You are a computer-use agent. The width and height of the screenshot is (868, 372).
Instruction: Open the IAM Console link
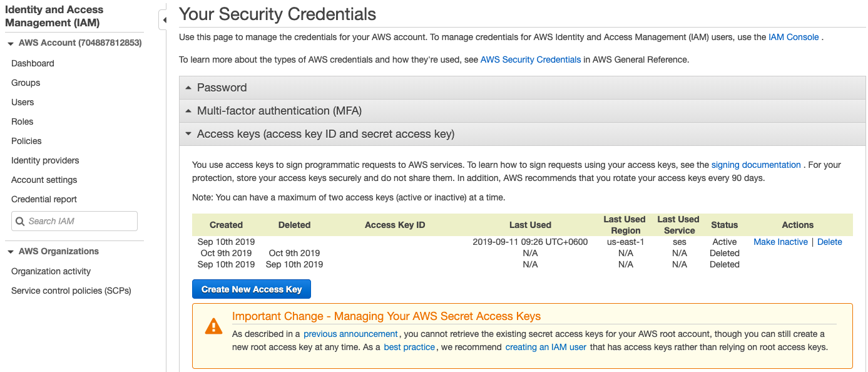pyautogui.click(x=793, y=37)
